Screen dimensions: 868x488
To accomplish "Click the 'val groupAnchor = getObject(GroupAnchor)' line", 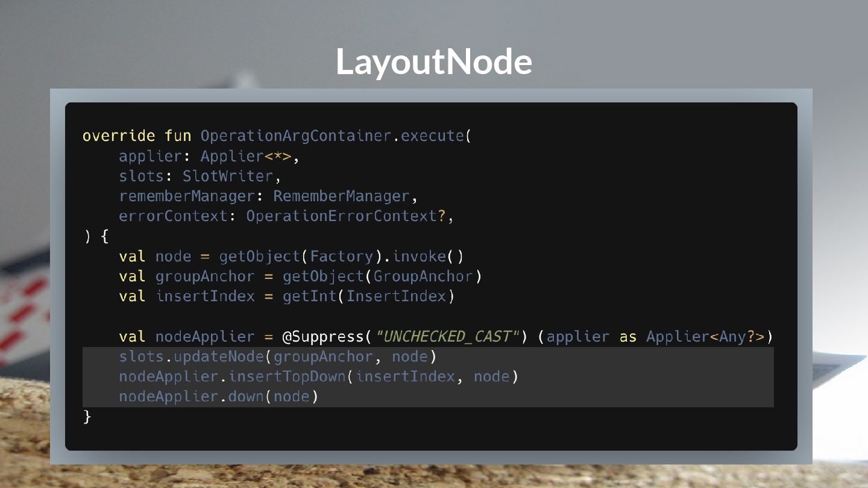I will click(x=301, y=276).
